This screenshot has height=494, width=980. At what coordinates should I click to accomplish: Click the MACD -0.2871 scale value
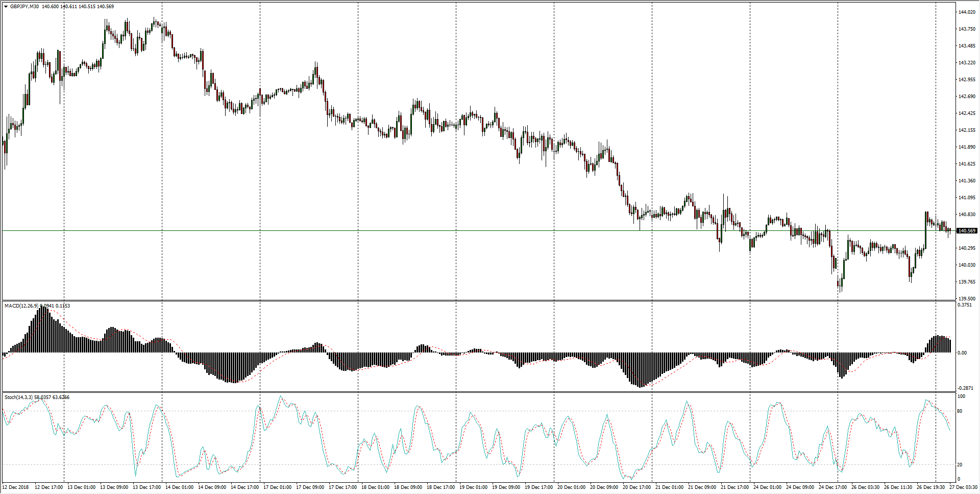click(x=965, y=388)
